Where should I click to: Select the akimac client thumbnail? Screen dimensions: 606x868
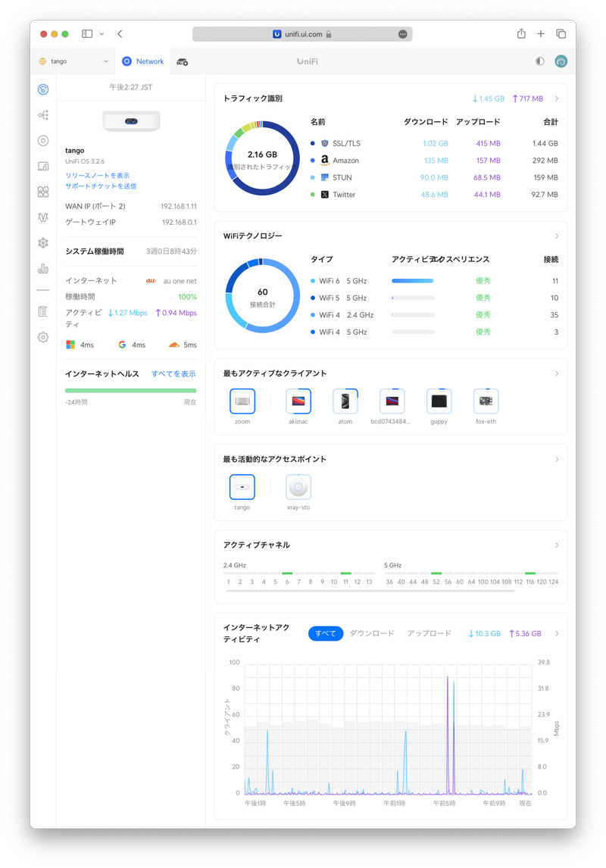tap(298, 401)
